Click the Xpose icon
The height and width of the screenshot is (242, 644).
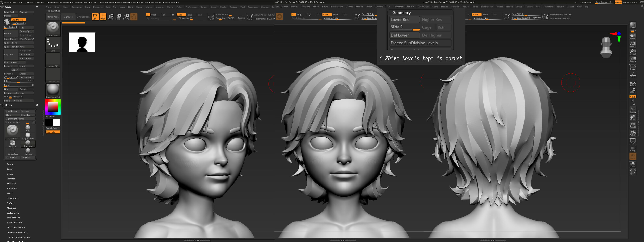(x=633, y=171)
